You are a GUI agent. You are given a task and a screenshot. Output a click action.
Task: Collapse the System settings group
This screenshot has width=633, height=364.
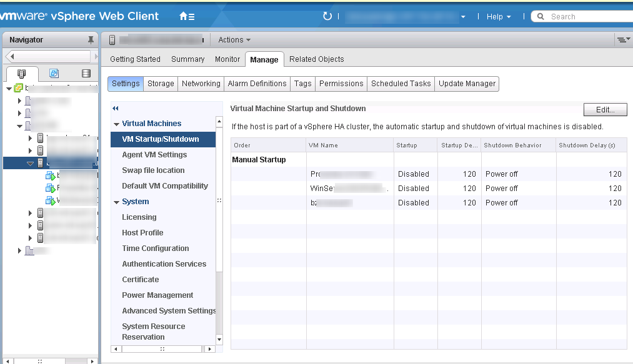[116, 202]
